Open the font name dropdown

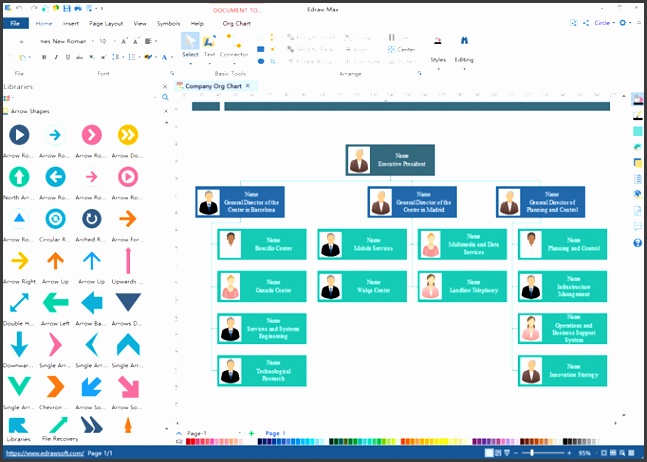coord(92,41)
